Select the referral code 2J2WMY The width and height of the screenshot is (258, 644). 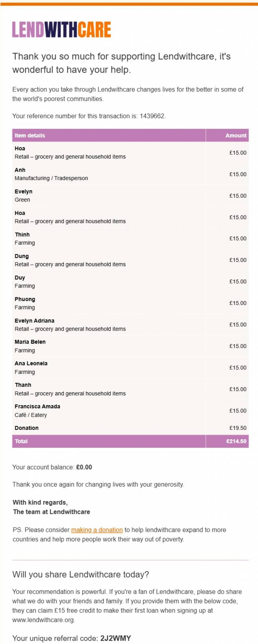click(115, 638)
